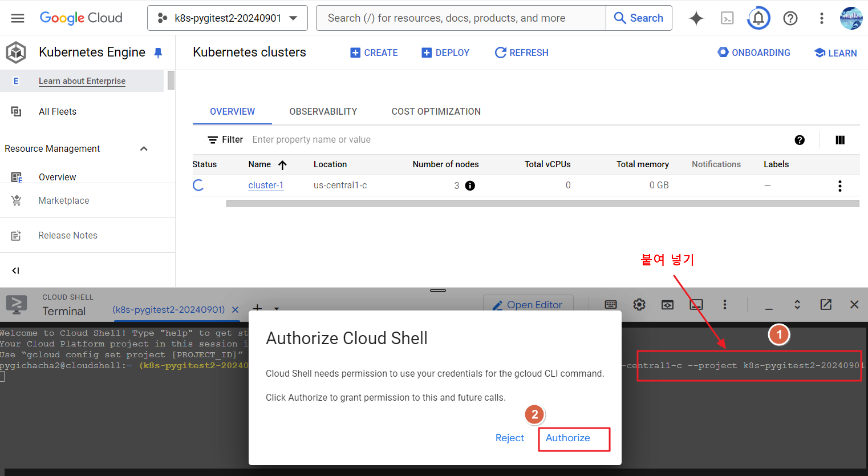Open Learn about Enterprise link

point(82,81)
